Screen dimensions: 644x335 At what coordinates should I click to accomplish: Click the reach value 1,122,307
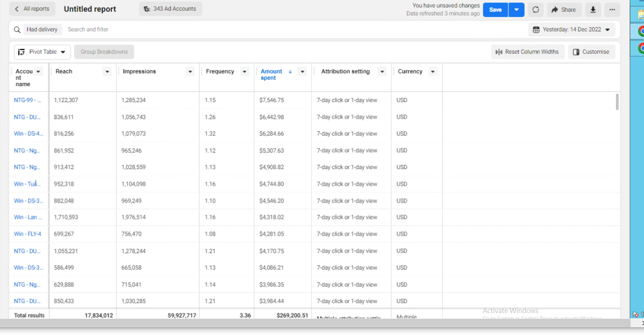click(x=66, y=100)
